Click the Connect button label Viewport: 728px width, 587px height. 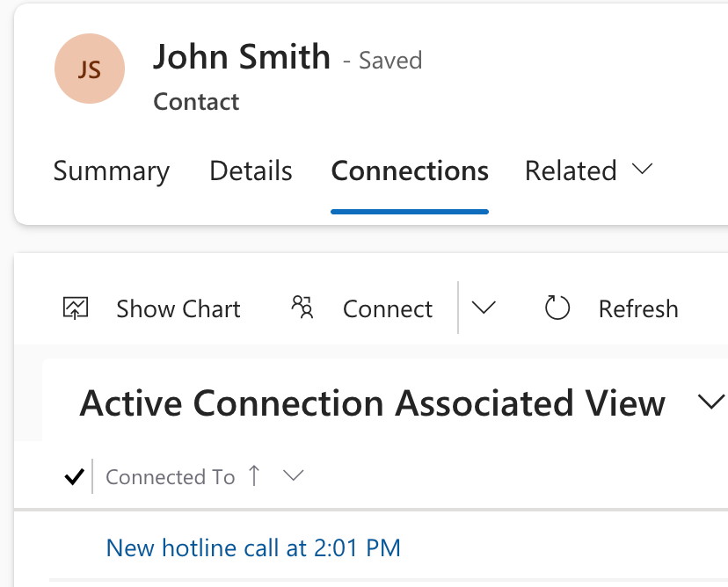coord(387,308)
